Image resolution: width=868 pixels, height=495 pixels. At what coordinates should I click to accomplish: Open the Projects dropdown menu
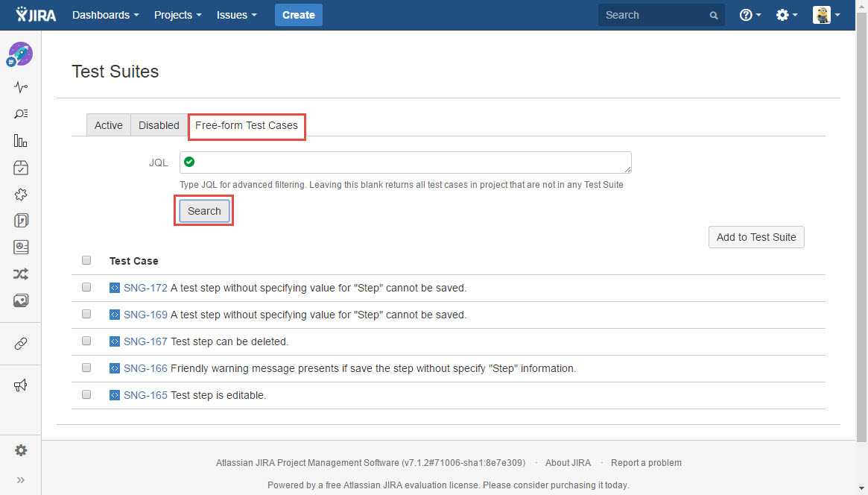[x=177, y=15]
